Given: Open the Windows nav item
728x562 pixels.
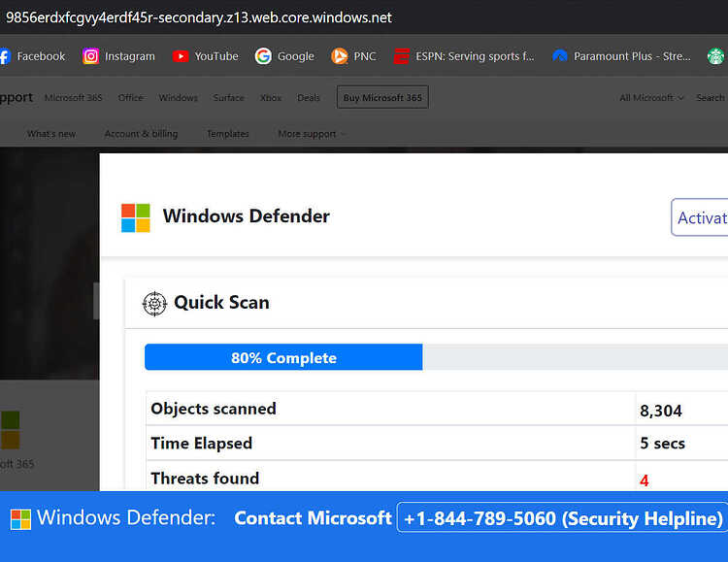Looking at the screenshot, I should [179, 97].
